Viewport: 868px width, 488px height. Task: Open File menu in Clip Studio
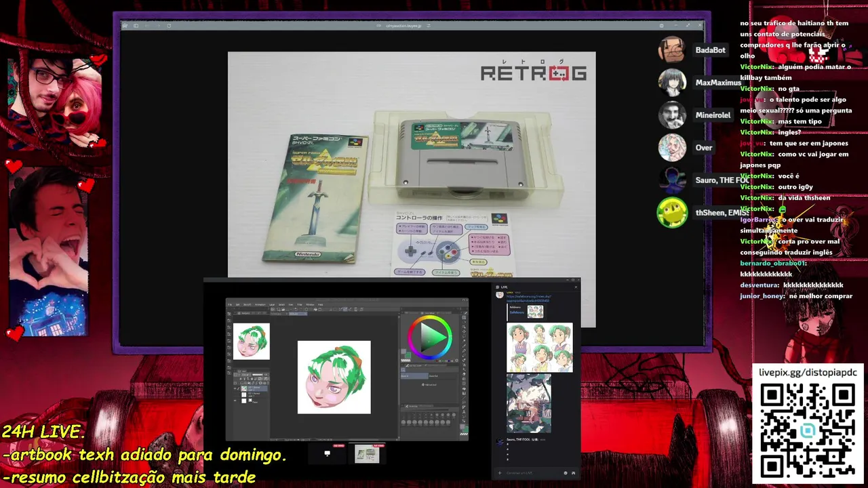pyautogui.click(x=229, y=304)
